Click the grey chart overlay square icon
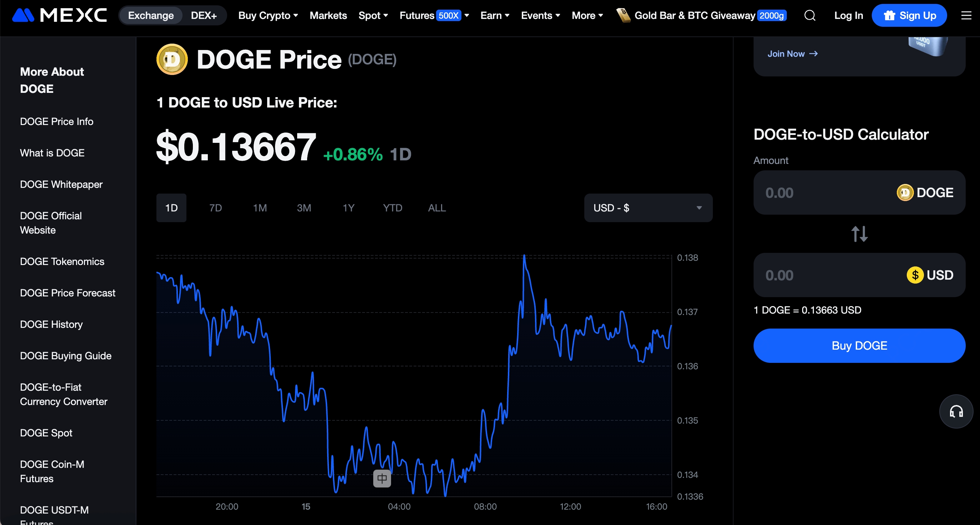The width and height of the screenshot is (980, 525). 382,478
